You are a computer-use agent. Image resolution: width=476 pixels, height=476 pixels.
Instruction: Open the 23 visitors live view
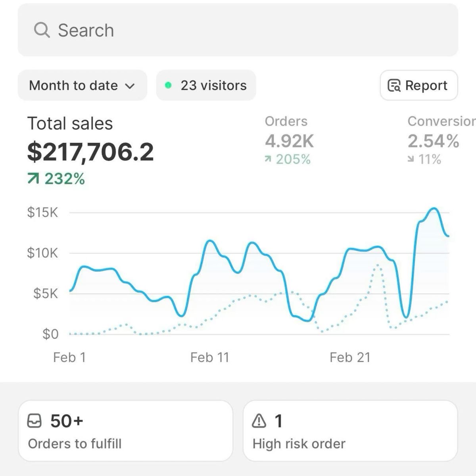(206, 85)
